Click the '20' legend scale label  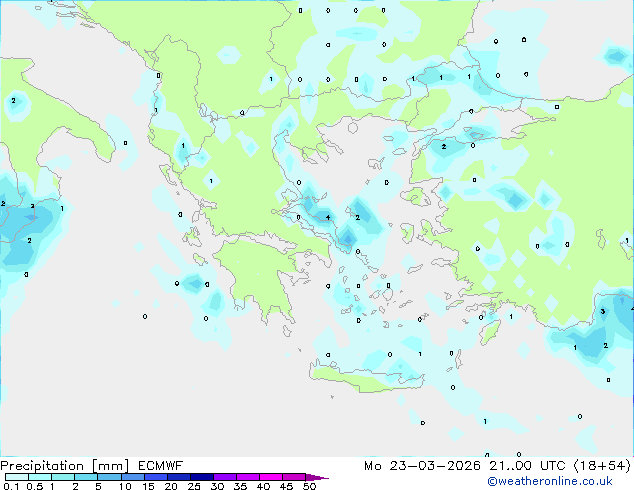tap(171, 486)
